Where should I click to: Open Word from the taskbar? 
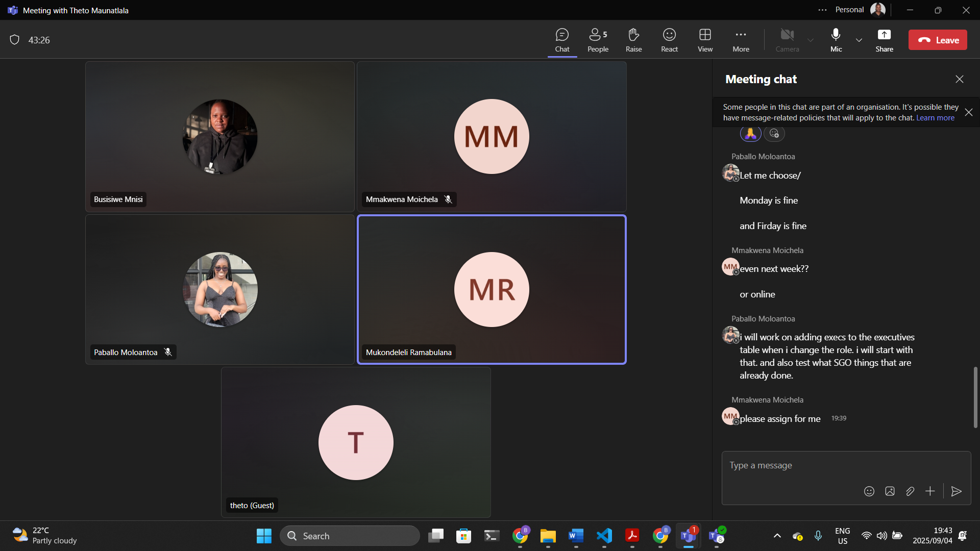[x=576, y=536]
